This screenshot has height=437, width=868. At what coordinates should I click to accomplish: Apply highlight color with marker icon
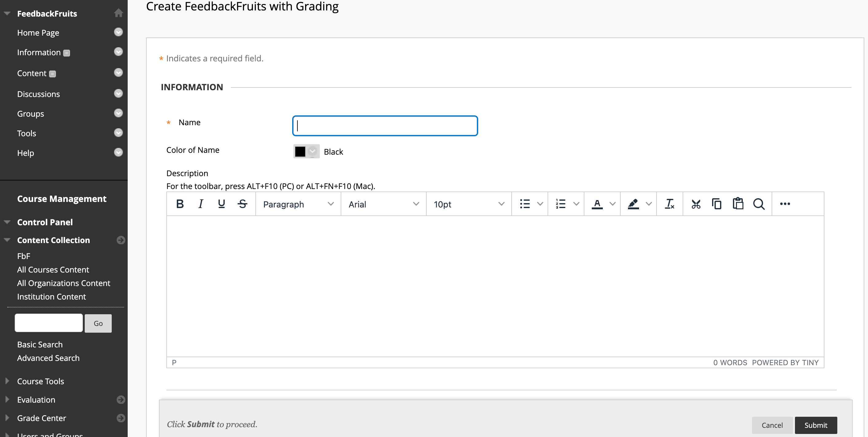633,204
